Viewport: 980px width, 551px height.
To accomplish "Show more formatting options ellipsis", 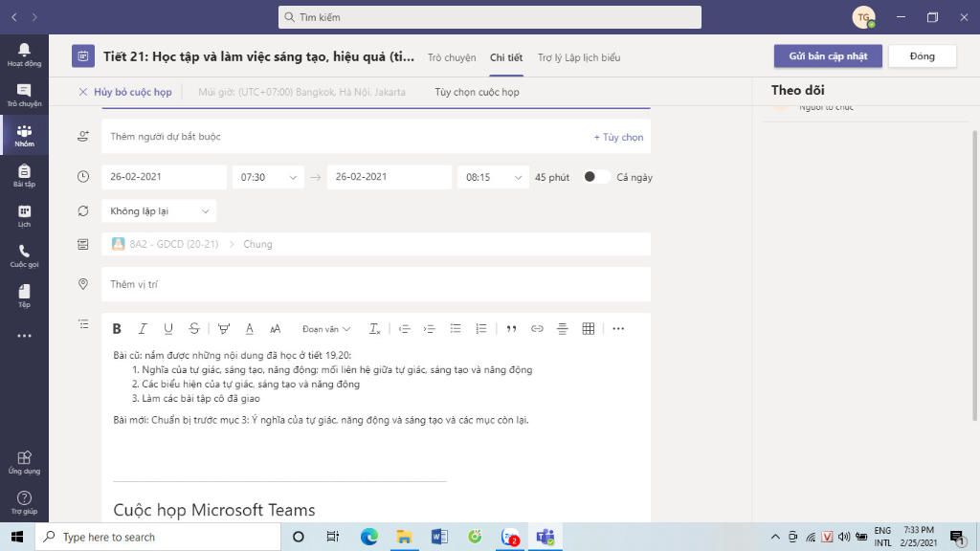I will tap(618, 329).
